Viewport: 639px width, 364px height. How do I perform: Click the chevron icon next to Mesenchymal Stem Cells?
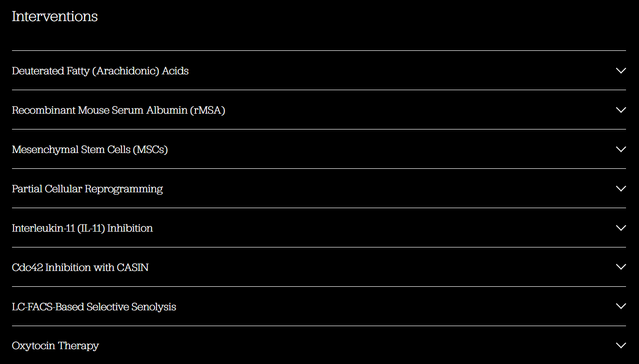coord(621,149)
